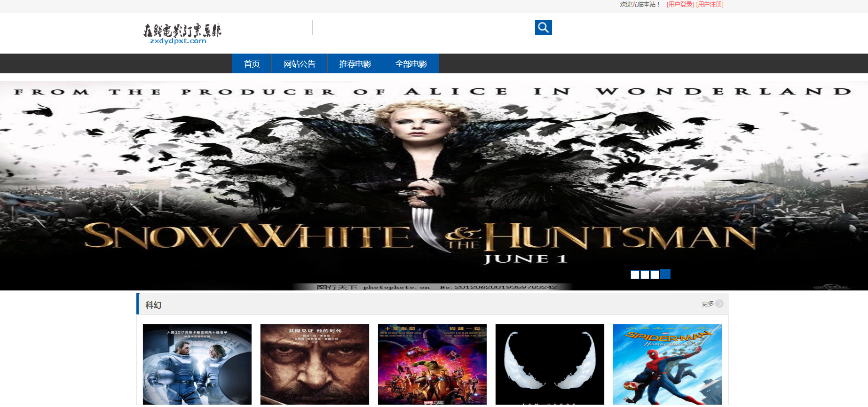Select the third carousel slide indicator
Image resolution: width=868 pixels, height=407 pixels.
[x=655, y=274]
